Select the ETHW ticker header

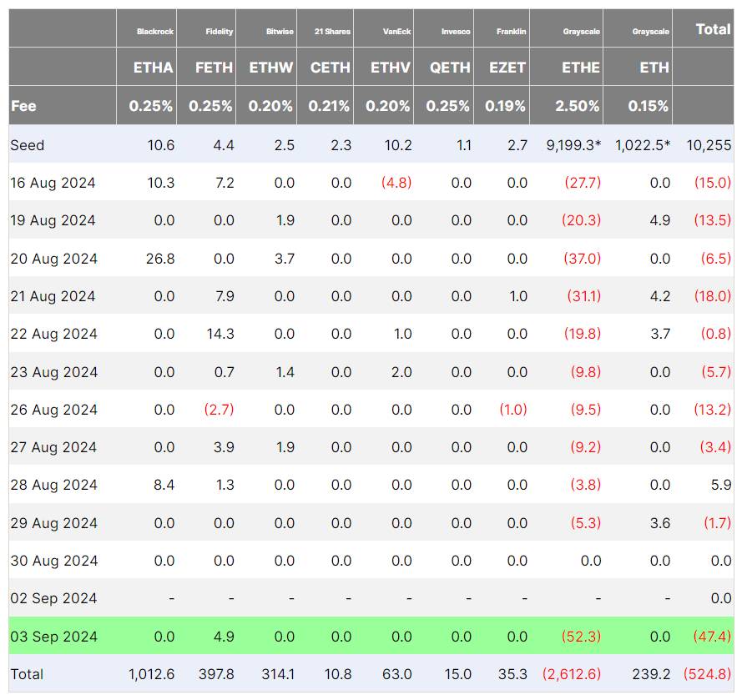click(271, 68)
